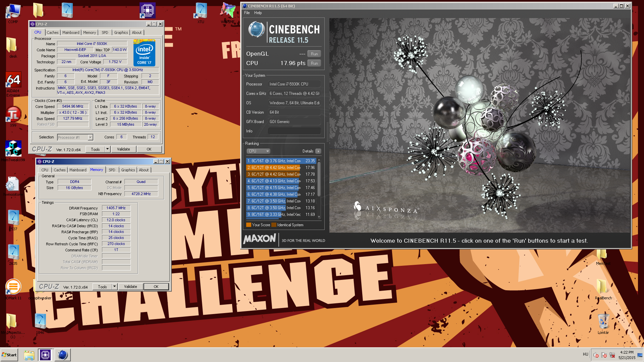Open the WPRIME desktop icon

coord(228,13)
